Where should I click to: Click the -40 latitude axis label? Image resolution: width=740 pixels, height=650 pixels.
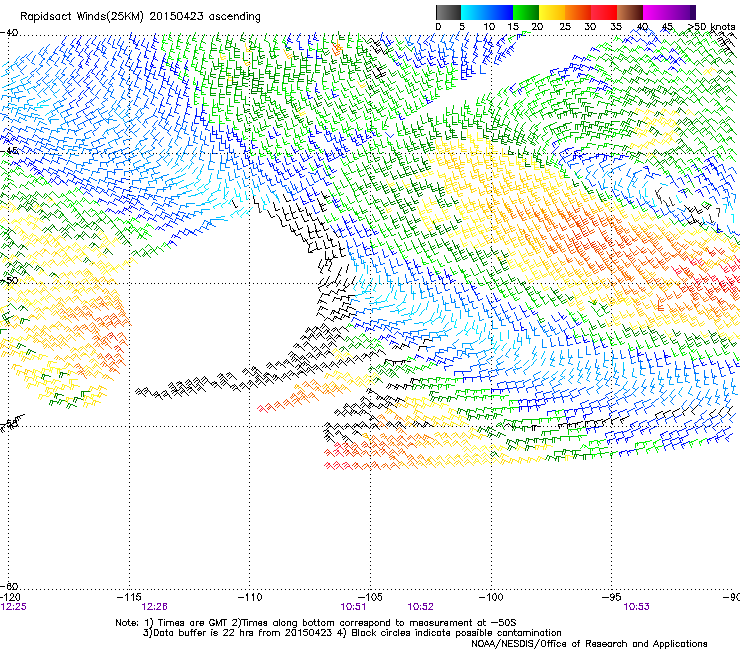click(9, 33)
